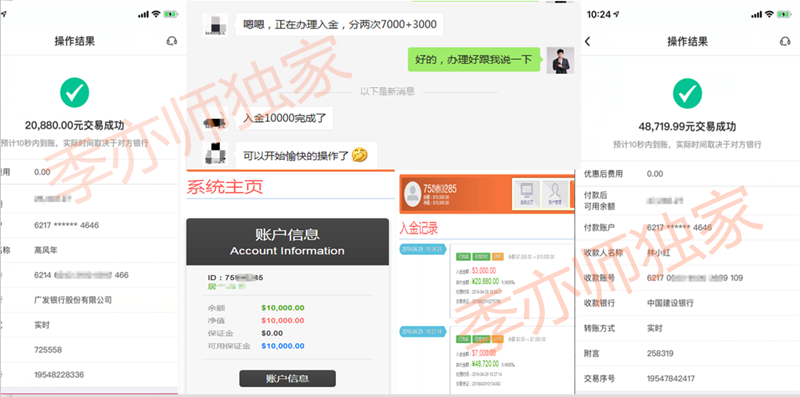Open the 系统主页 monitor icon in orange header
800x397 pixels.
(x=527, y=194)
